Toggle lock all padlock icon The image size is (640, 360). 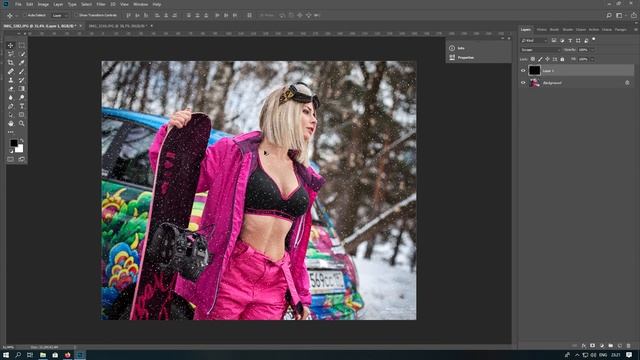pyautogui.click(x=562, y=59)
